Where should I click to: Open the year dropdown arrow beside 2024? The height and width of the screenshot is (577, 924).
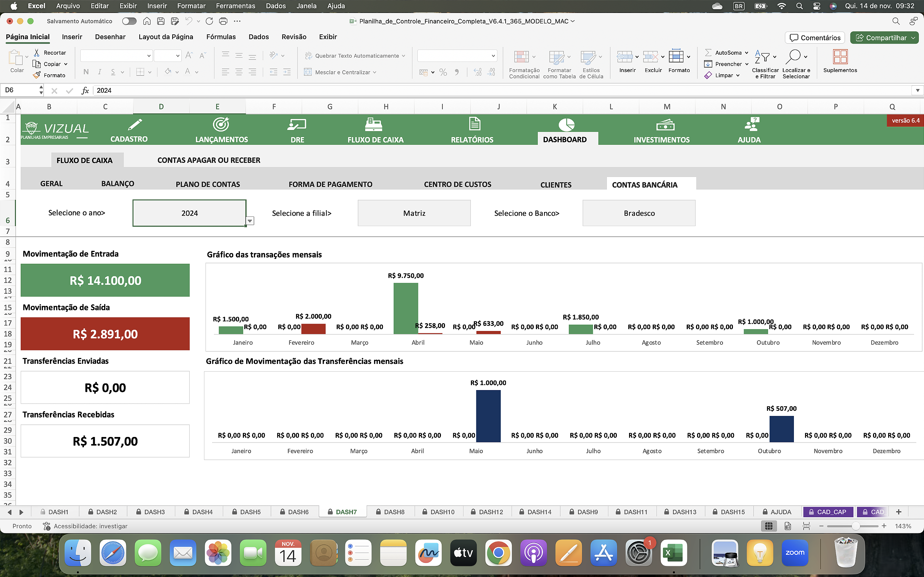click(x=250, y=221)
